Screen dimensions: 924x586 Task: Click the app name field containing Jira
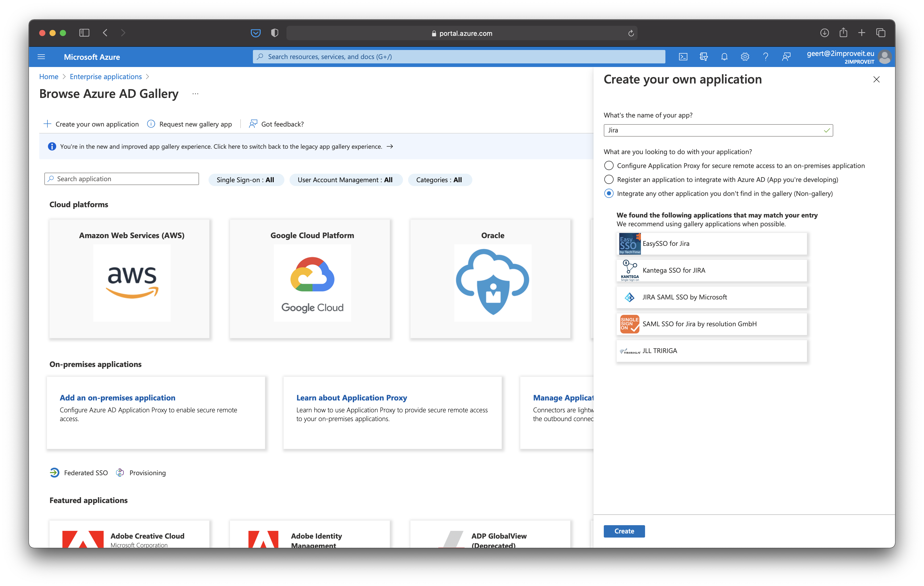[x=718, y=130]
